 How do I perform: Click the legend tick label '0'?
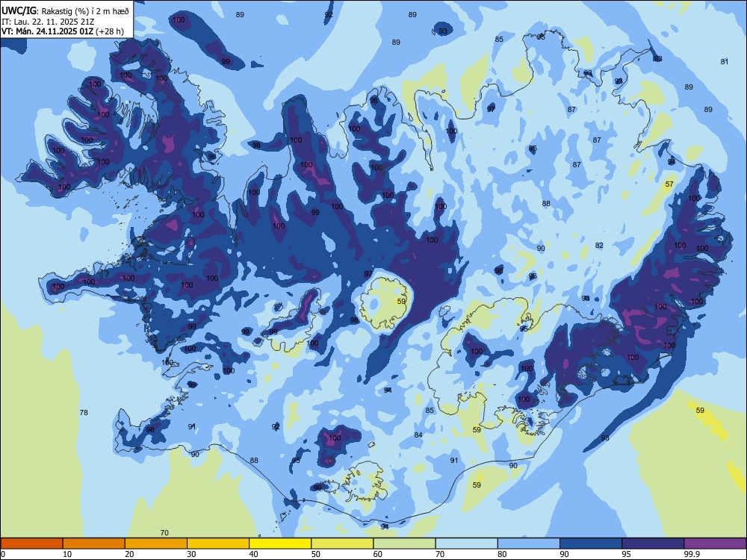[3, 554]
